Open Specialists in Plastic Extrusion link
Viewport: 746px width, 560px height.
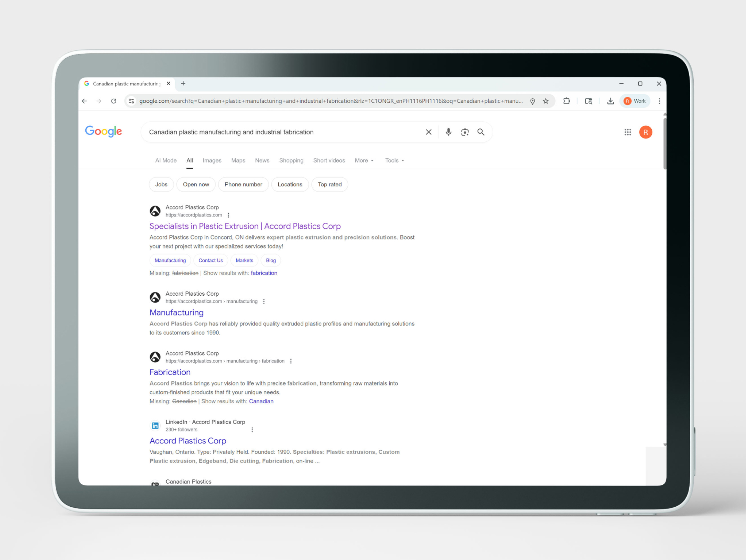pyautogui.click(x=245, y=226)
